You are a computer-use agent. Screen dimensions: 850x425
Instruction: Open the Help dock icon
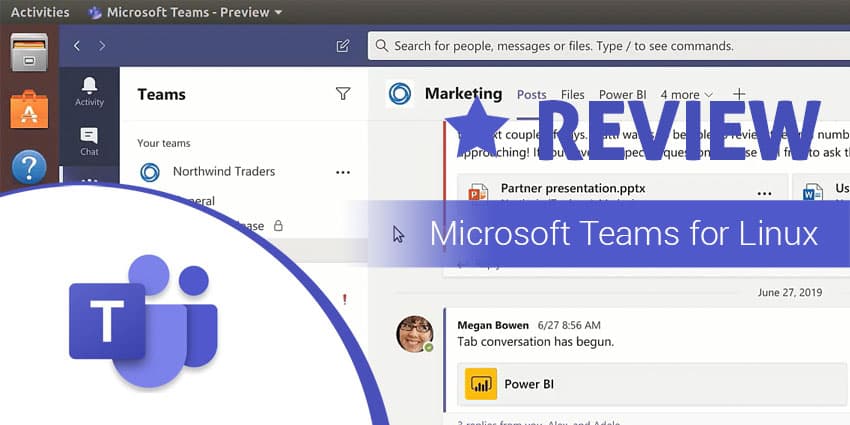[x=29, y=167]
